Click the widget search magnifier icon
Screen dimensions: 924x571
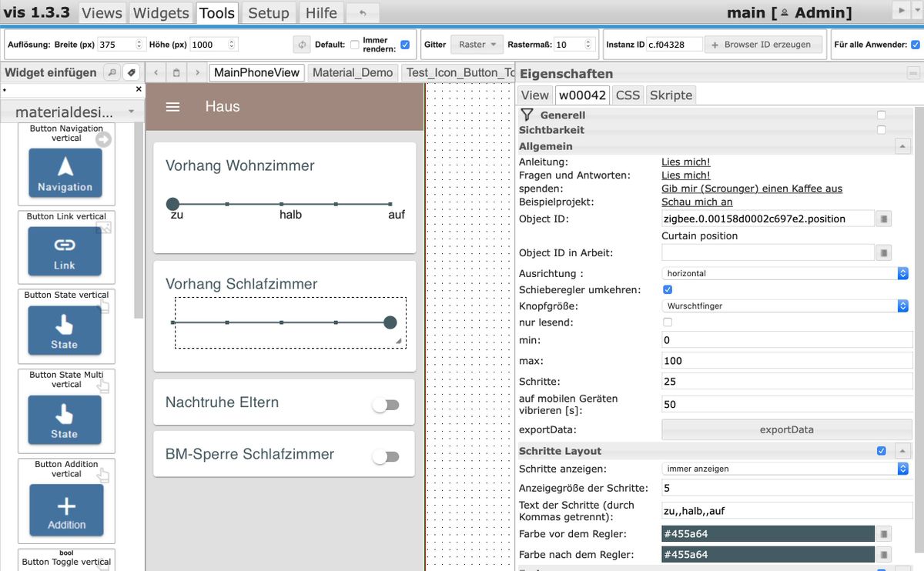click(x=112, y=72)
